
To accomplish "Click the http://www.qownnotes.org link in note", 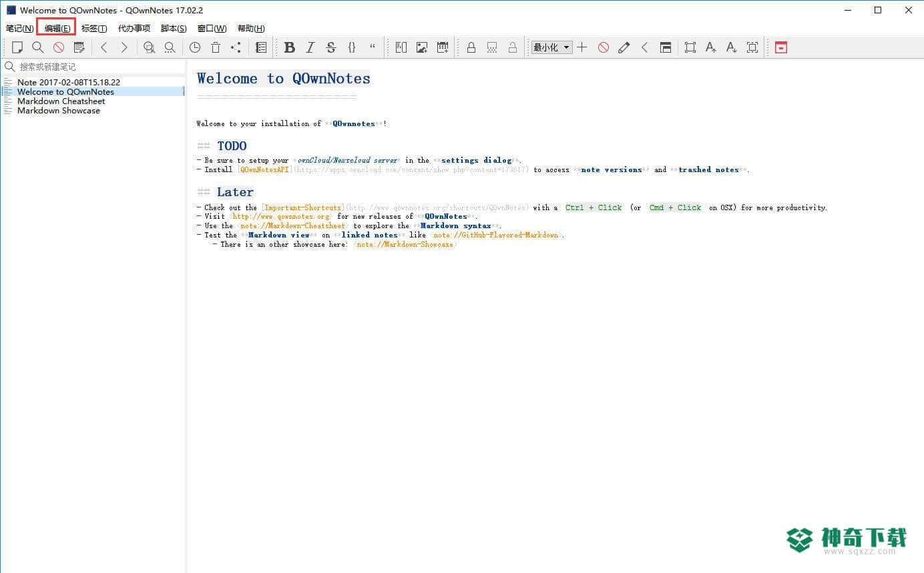I will (281, 217).
